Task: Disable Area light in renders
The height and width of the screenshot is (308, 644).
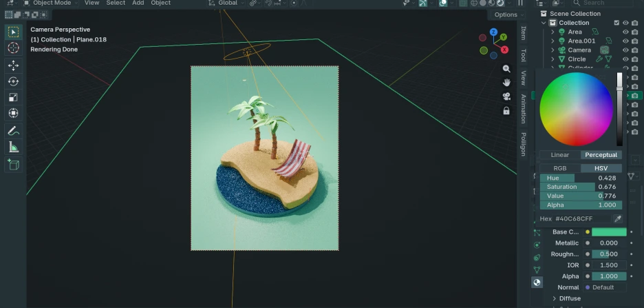Action: (635, 32)
